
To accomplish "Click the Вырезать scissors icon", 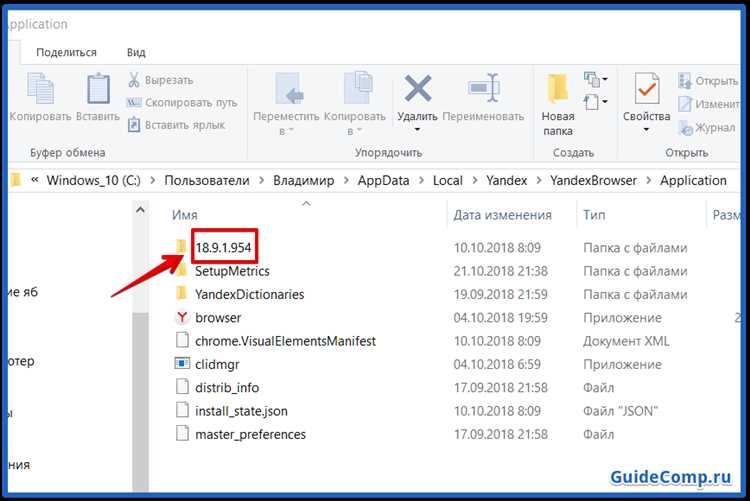I will pos(133,79).
